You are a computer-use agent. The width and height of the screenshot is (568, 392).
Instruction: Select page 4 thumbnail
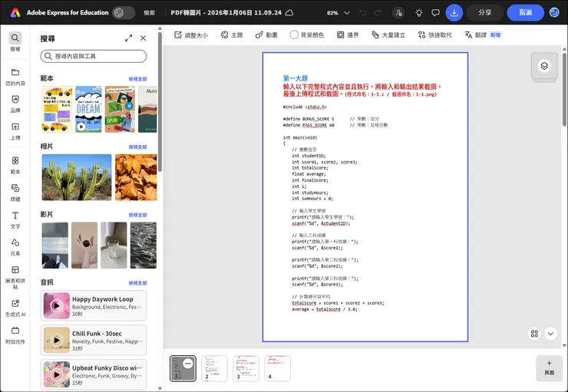pyautogui.click(x=278, y=368)
